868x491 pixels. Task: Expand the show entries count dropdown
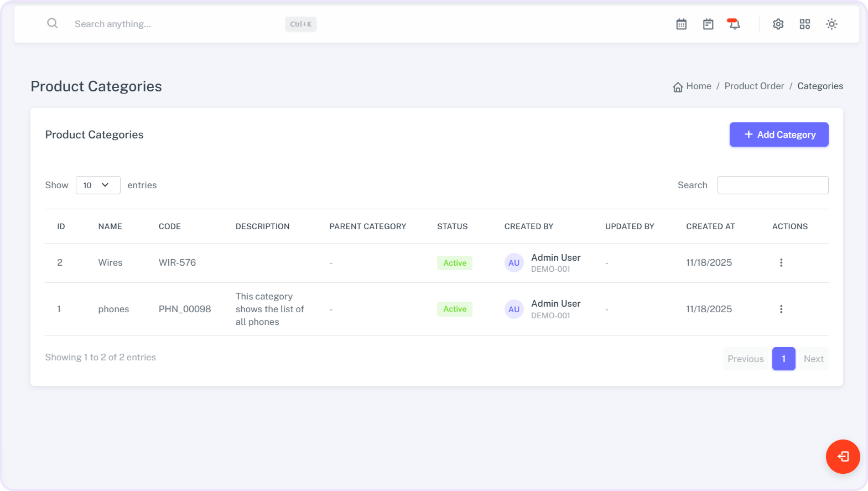point(98,185)
